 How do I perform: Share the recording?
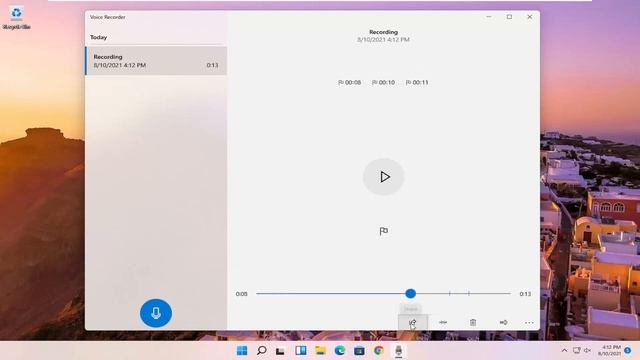point(413,322)
